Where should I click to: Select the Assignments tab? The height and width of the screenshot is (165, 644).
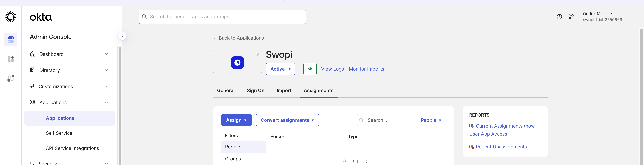click(318, 91)
